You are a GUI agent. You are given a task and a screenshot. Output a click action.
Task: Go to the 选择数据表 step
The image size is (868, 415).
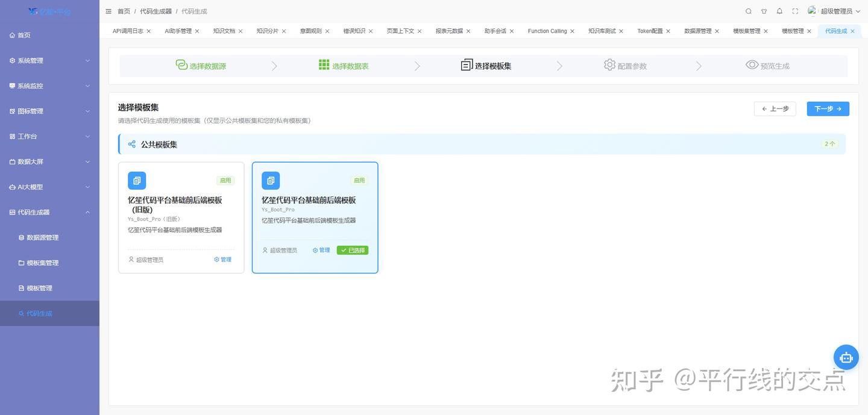tap(344, 66)
